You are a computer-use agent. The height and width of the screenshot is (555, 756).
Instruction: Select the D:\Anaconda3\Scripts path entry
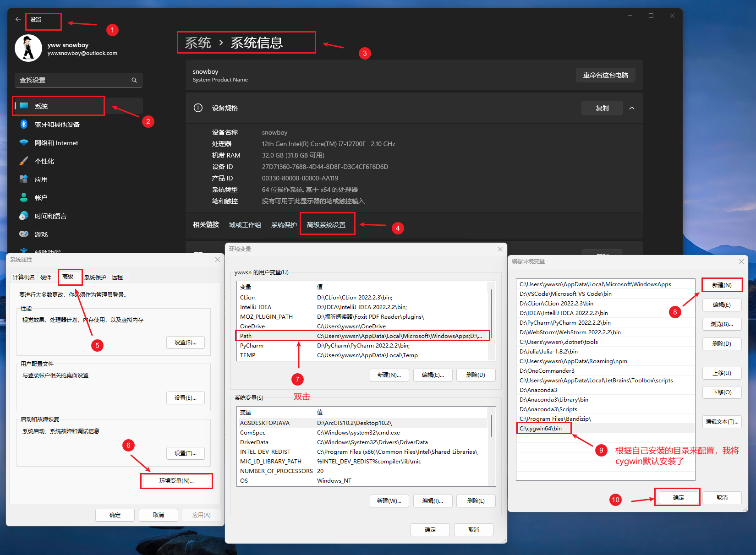coord(605,409)
